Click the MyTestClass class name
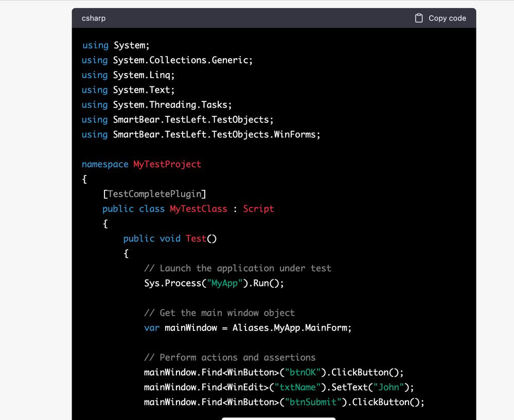This screenshot has width=514, height=420. pos(198,209)
